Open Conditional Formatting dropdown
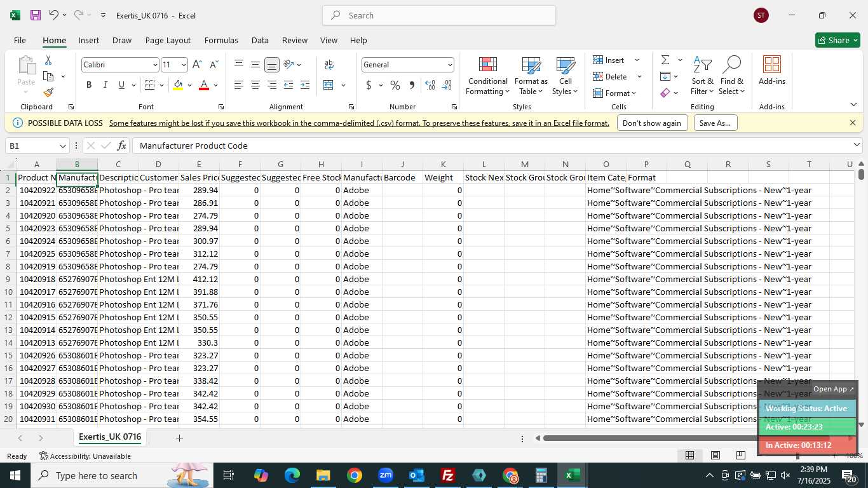Screen dimensions: 868x488 (487, 75)
